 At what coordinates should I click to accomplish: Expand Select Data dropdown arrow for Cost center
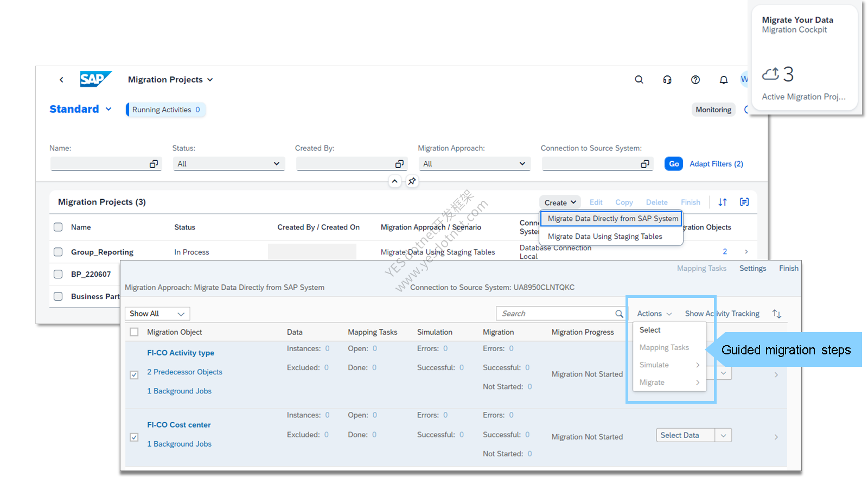(723, 435)
